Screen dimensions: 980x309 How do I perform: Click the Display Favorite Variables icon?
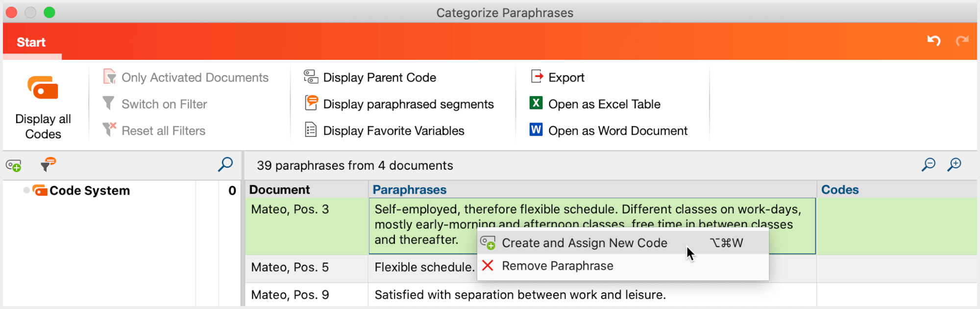click(x=311, y=129)
